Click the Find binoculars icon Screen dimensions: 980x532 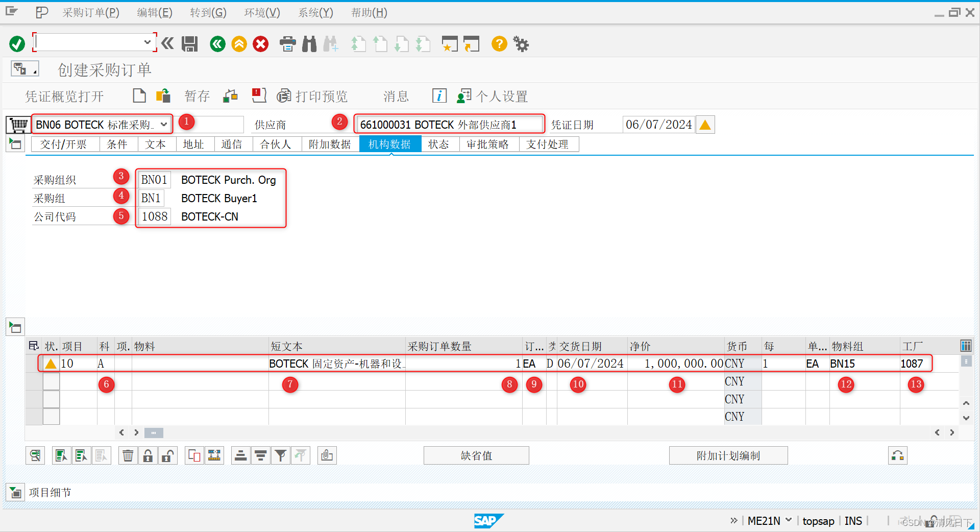(x=309, y=44)
